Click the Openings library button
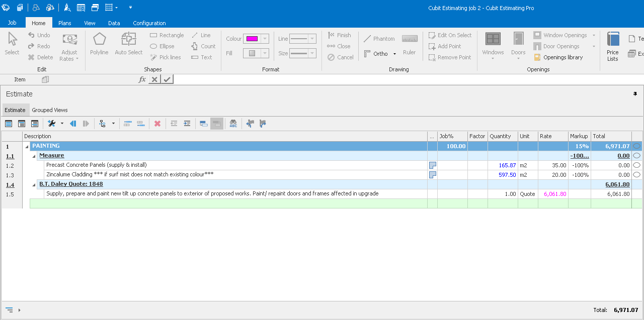 [x=558, y=57]
